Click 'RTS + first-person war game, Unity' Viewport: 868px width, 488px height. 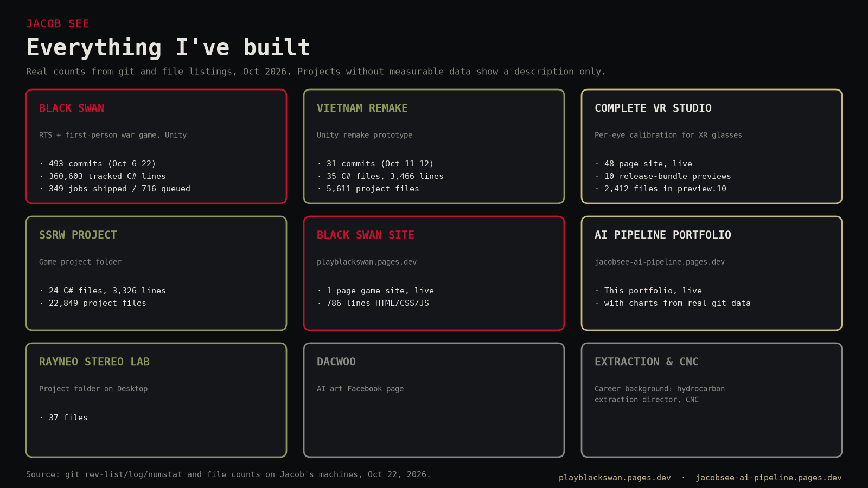pyautogui.click(x=113, y=135)
